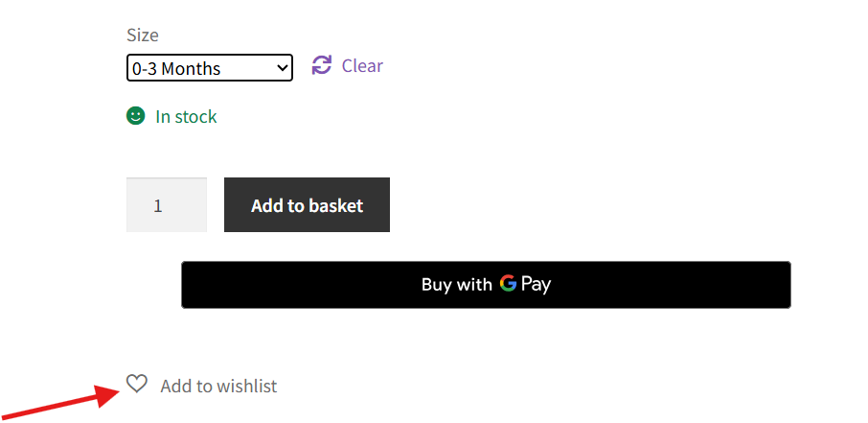Screen dimensions: 868x423
Task: Click the heart wishlist icon
Action: [137, 384]
